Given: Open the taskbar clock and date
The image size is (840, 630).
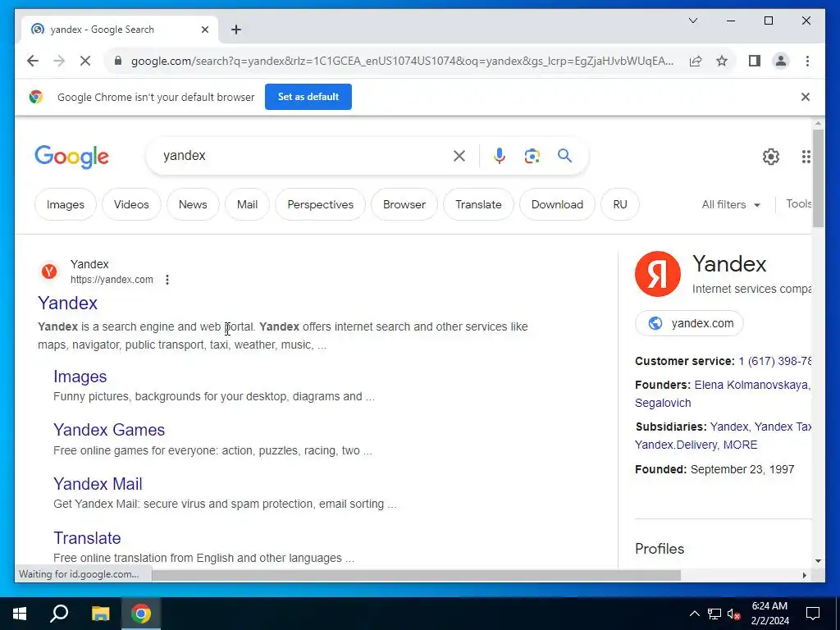Looking at the screenshot, I should 769,614.
